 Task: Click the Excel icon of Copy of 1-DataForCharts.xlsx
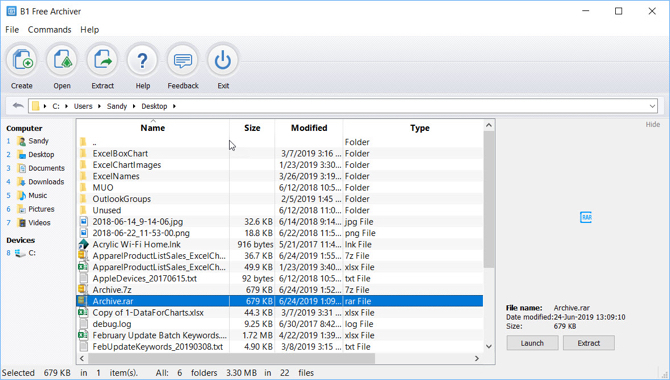(x=83, y=312)
